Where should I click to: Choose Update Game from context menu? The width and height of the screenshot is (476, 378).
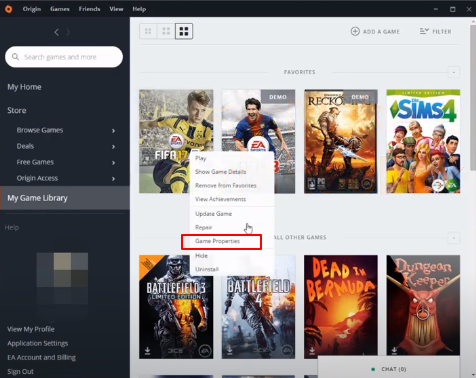coord(232,214)
